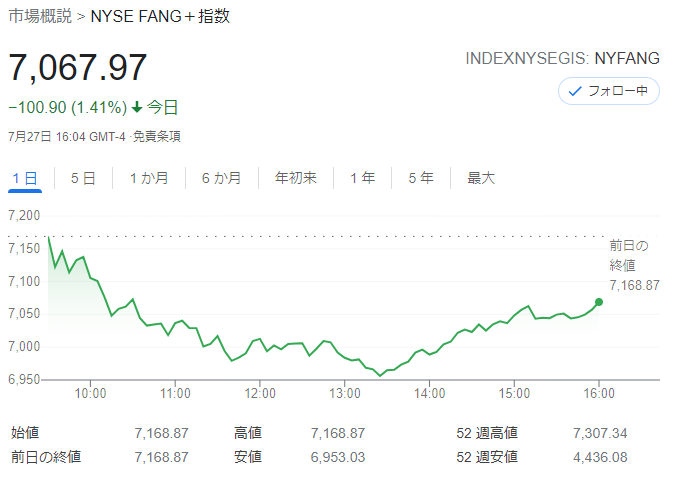Click the 16:00 x-axis time label

(599, 393)
